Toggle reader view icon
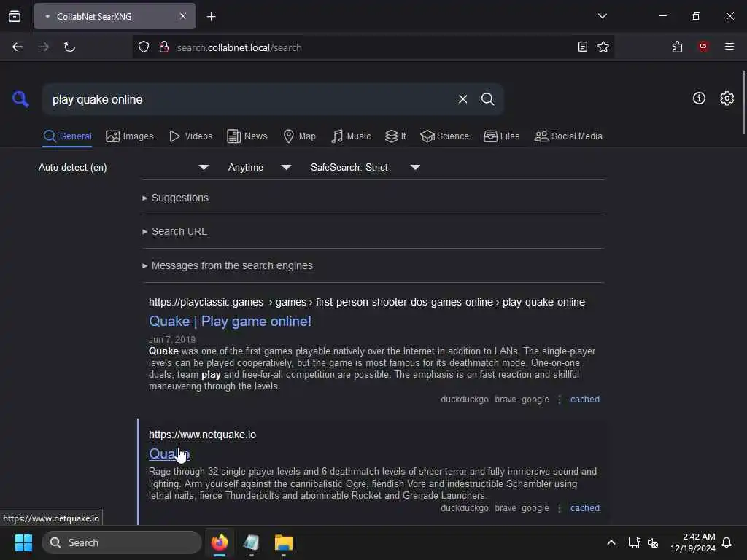The width and height of the screenshot is (747, 560). coord(583,47)
